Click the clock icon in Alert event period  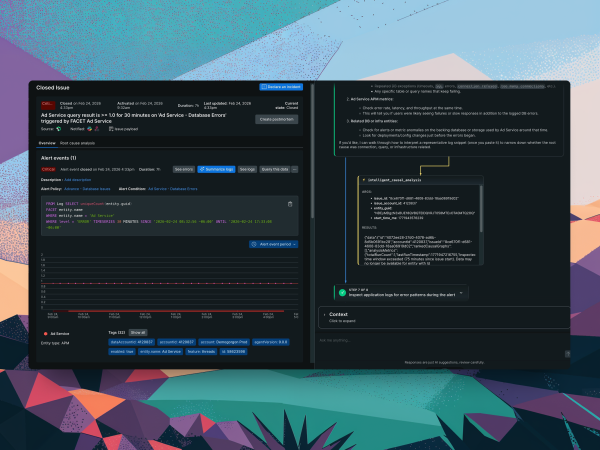pyautogui.click(x=254, y=244)
